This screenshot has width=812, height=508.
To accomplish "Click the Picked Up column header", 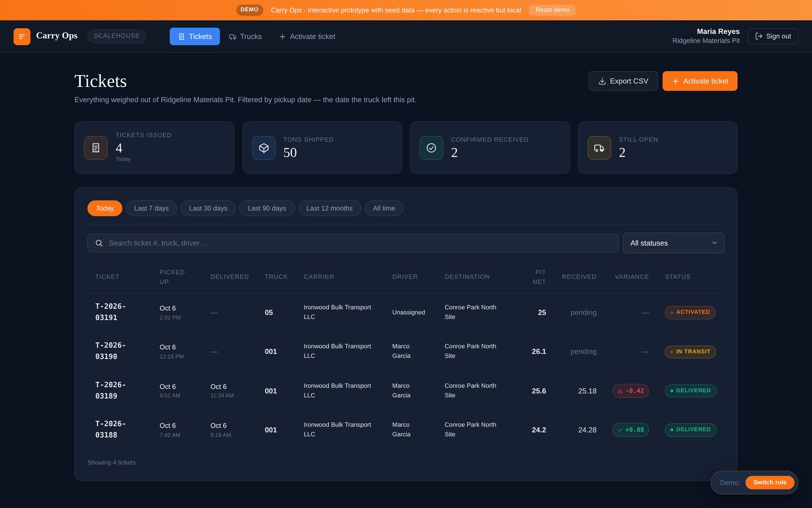I will coord(172,277).
